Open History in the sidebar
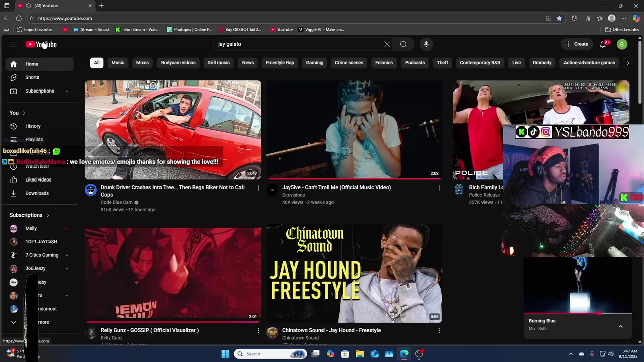Image resolution: width=644 pixels, height=362 pixels. click(x=40, y=126)
